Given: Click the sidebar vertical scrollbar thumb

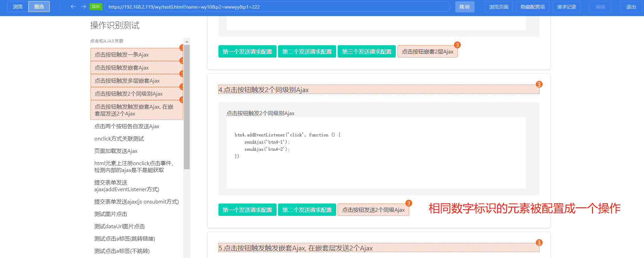Looking at the screenshot, I should (x=187, y=107).
